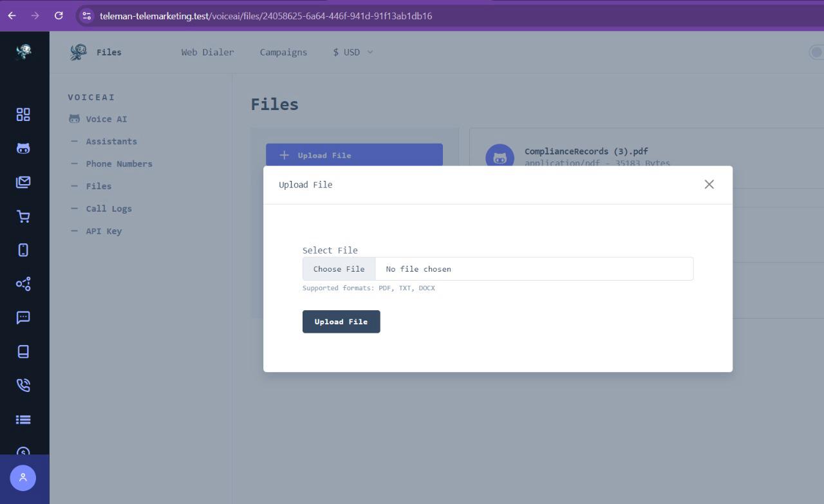This screenshot has height=504, width=824.
Task: Click the VoiceAI mascot logo in the header
Action: point(78,51)
